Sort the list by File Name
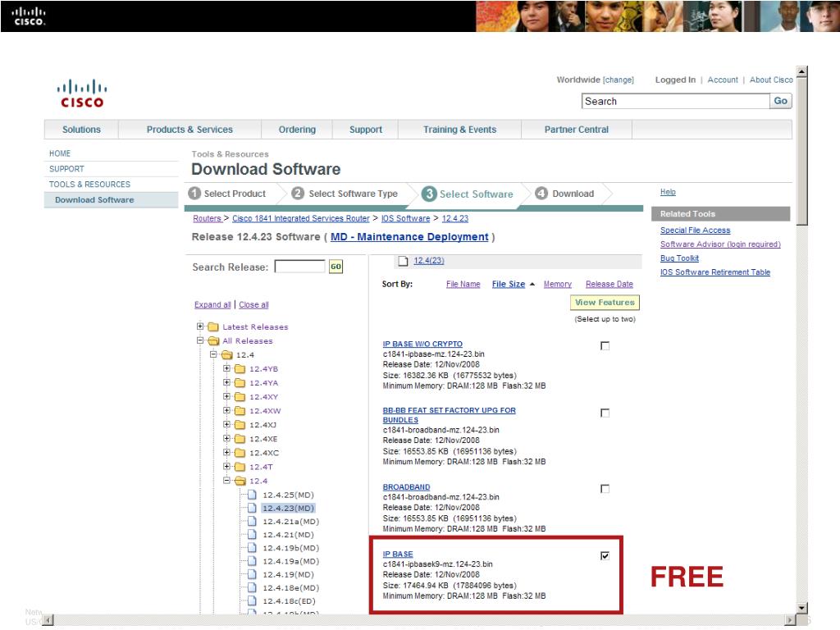 [463, 284]
